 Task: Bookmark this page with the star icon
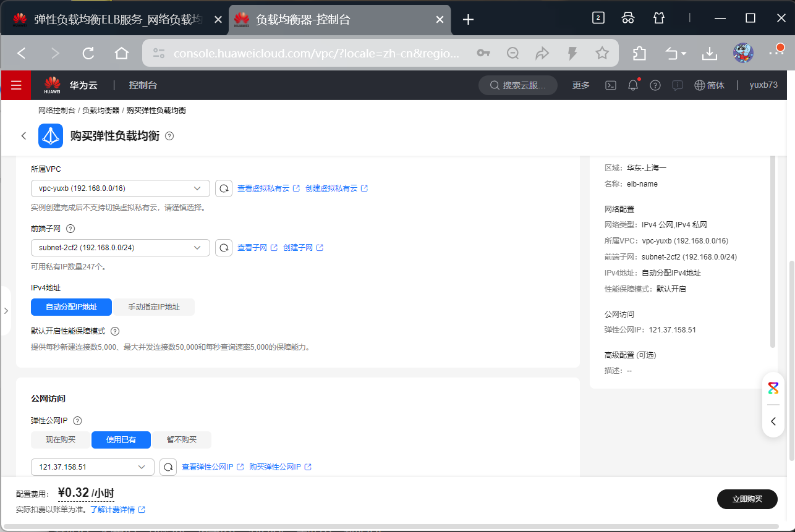[602, 54]
